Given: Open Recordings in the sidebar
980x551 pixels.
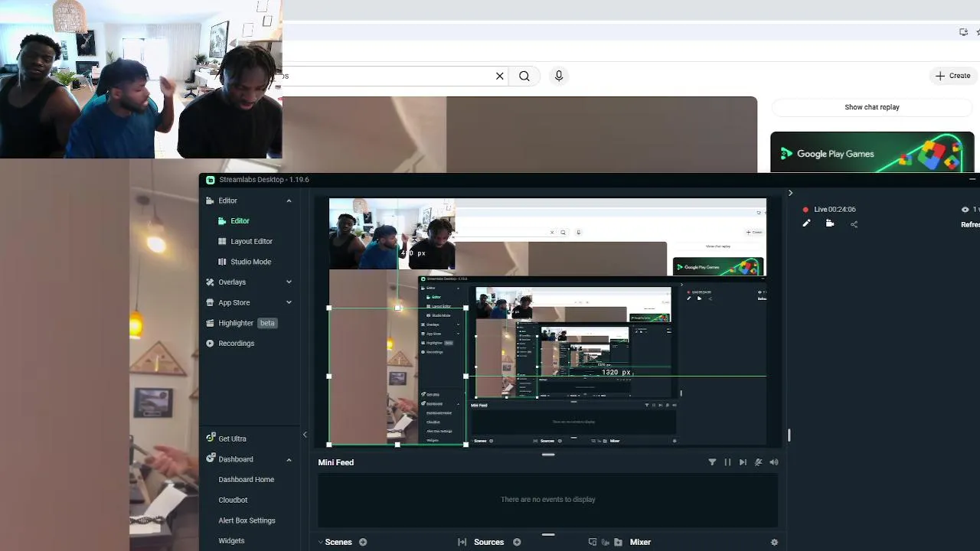Looking at the screenshot, I should coord(236,344).
